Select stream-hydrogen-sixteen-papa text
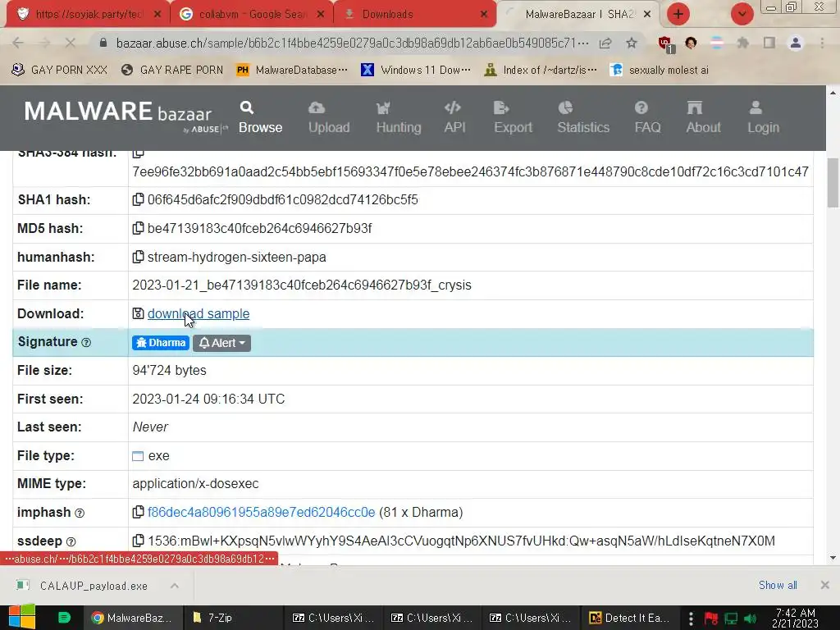 (237, 257)
